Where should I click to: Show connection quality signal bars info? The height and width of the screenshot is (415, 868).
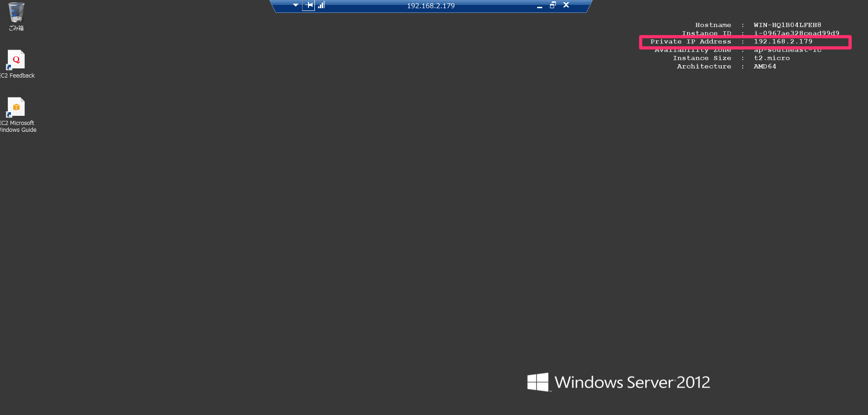[x=321, y=5]
